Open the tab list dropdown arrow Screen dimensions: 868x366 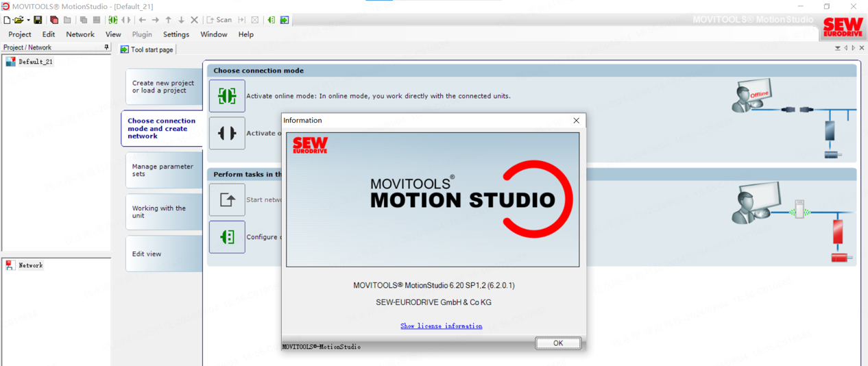click(837, 48)
